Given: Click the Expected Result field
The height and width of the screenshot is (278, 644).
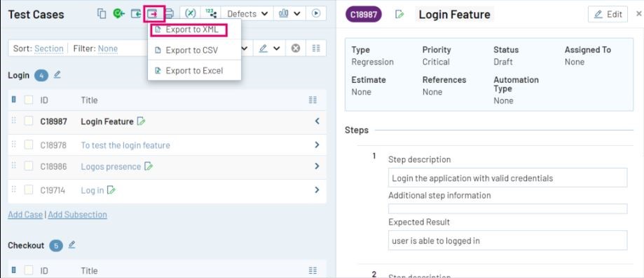Looking at the screenshot, I should pyautogui.click(x=507, y=240).
